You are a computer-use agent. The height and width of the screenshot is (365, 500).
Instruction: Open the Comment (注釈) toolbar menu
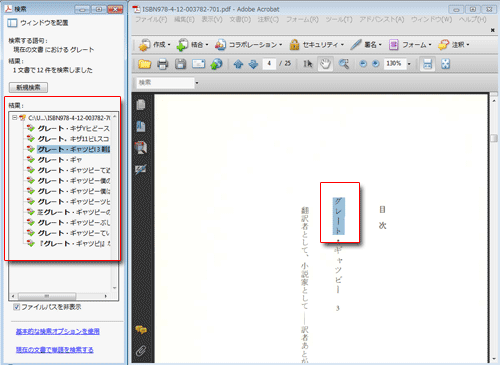coord(454,45)
